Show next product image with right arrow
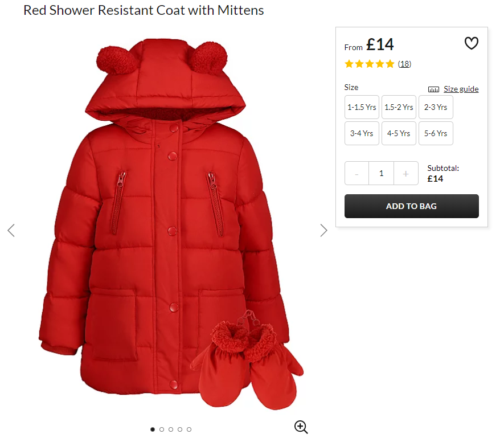Screen dimensions: 504x438 [323, 230]
